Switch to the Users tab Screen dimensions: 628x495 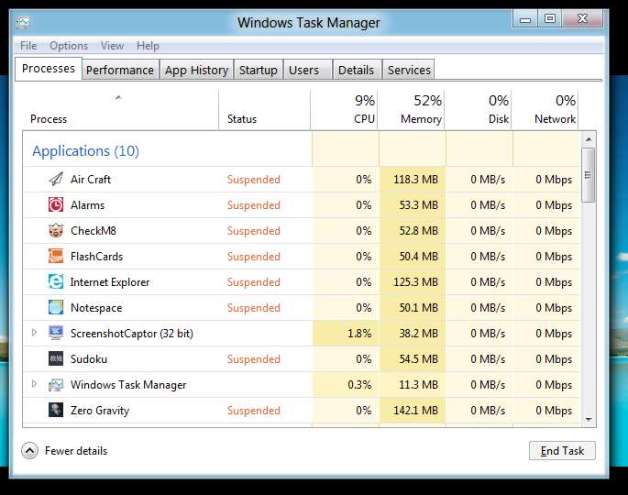click(x=308, y=70)
